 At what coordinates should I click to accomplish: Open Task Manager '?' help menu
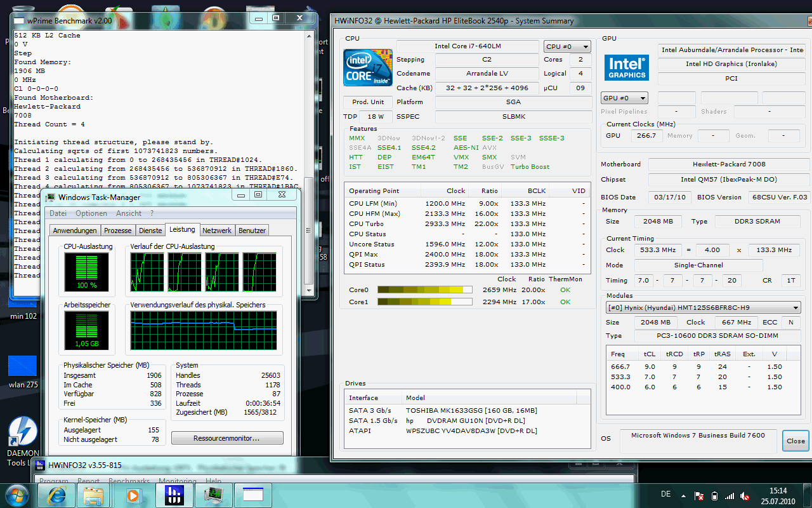[152, 213]
